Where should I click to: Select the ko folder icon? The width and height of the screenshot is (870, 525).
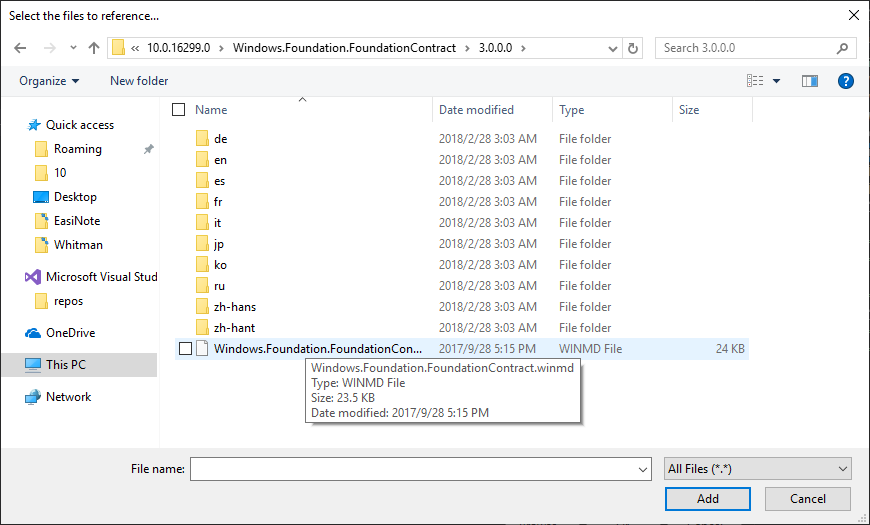coord(202,265)
